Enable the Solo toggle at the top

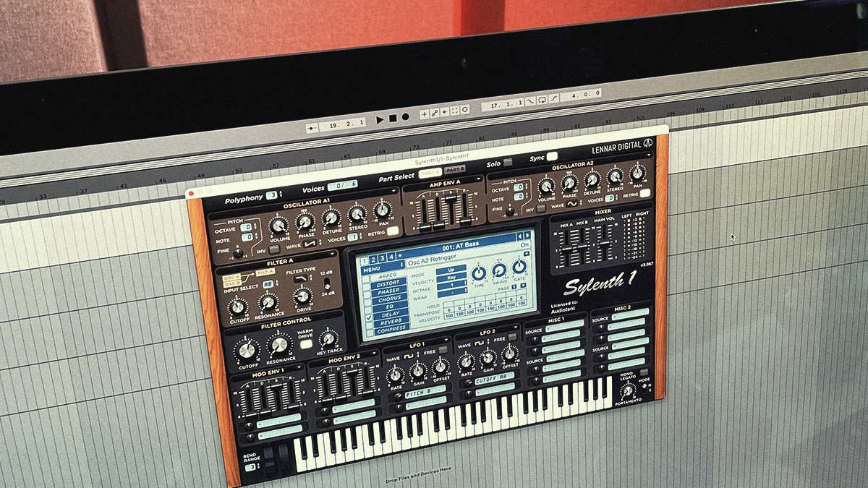click(506, 162)
